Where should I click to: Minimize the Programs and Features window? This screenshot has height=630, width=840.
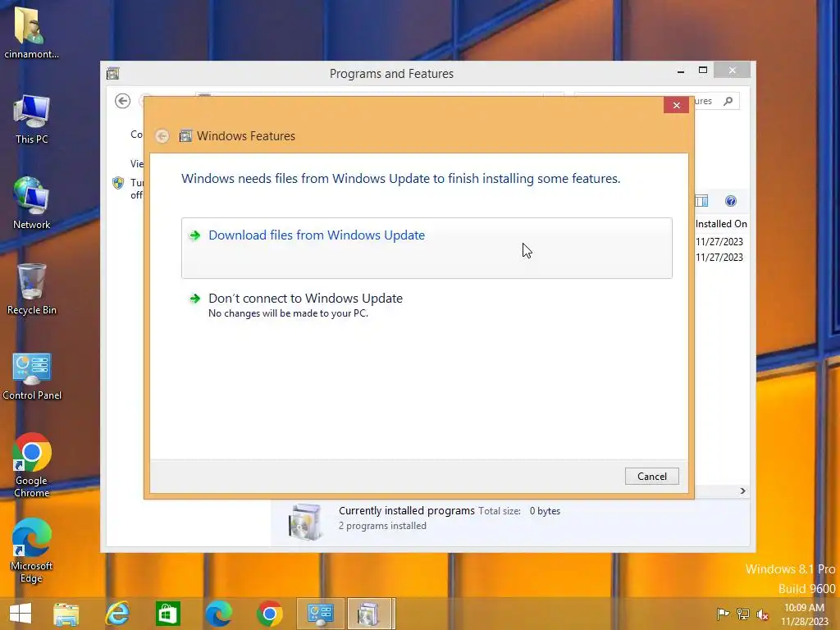(680, 71)
